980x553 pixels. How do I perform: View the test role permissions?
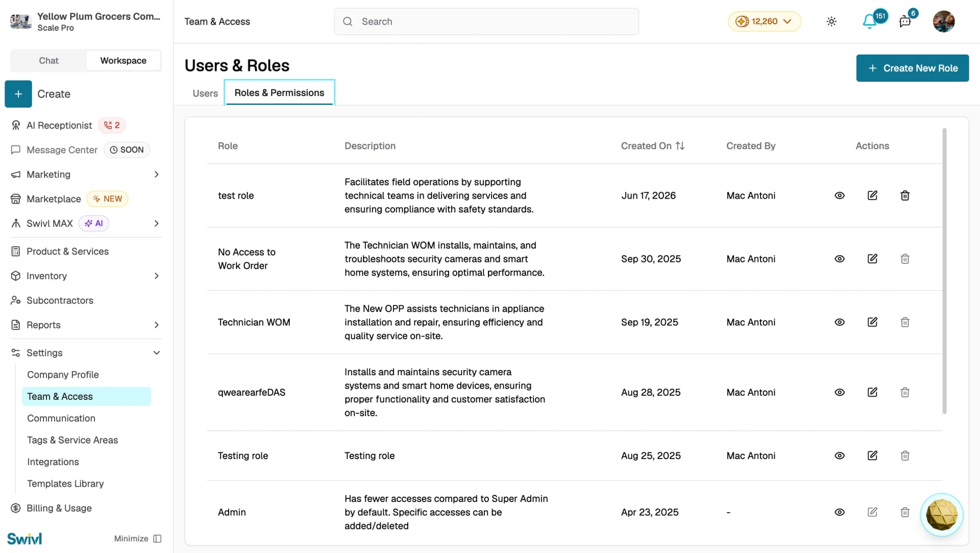point(839,196)
